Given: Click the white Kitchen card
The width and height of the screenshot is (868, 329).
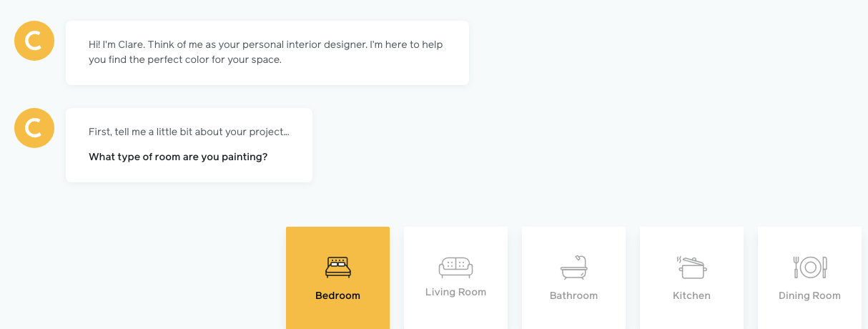Looking at the screenshot, I should (x=691, y=278).
